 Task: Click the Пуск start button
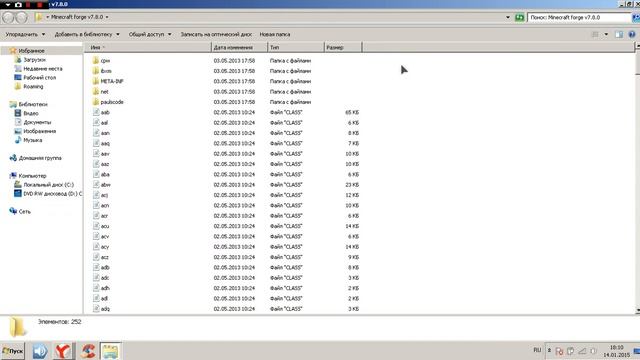click(13, 351)
